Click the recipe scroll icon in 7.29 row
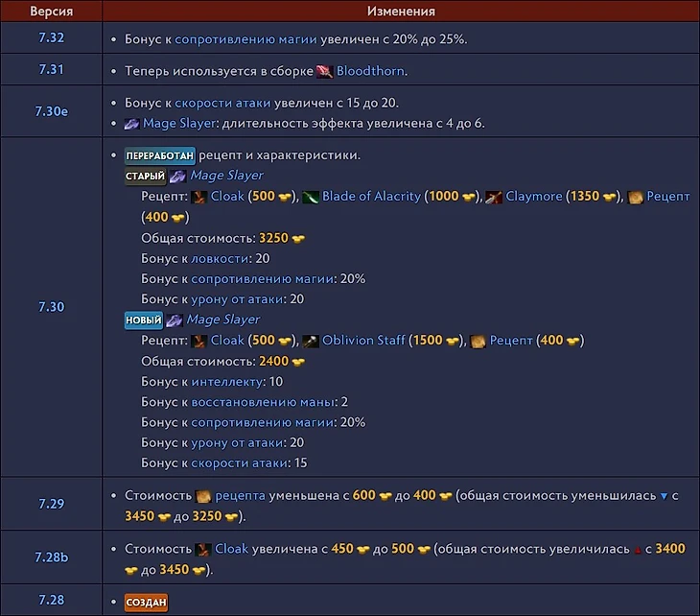 tap(202, 496)
